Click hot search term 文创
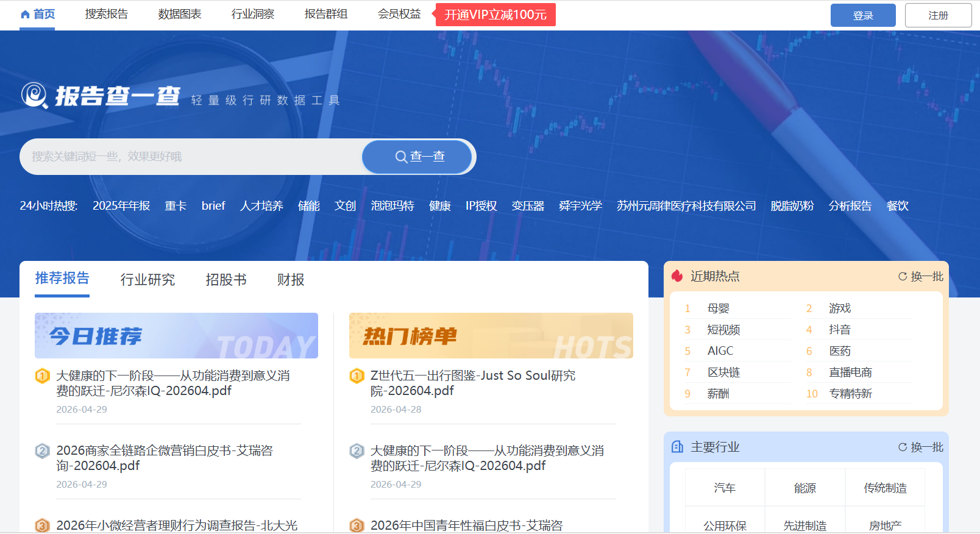980x534 pixels. point(345,206)
